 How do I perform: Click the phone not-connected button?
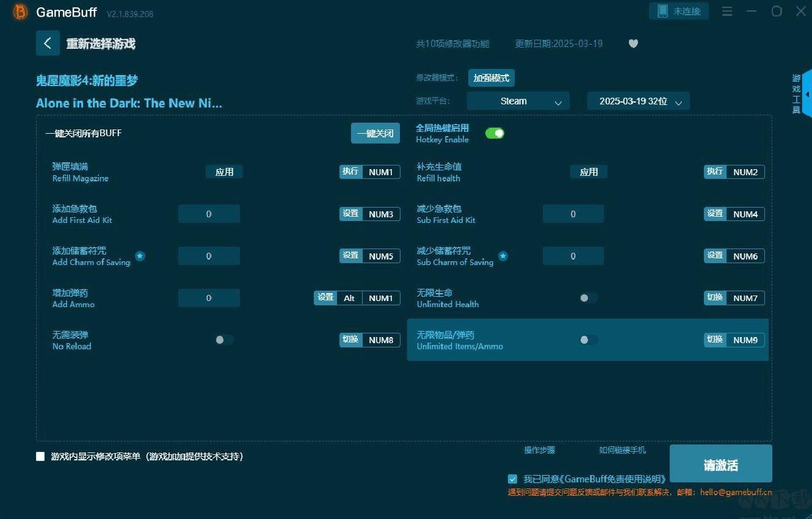tap(679, 11)
